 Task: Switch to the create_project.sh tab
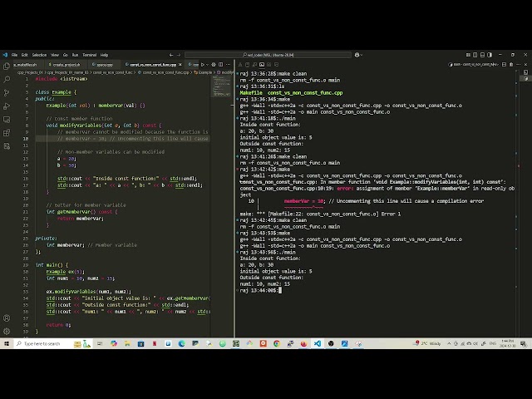tap(66, 64)
